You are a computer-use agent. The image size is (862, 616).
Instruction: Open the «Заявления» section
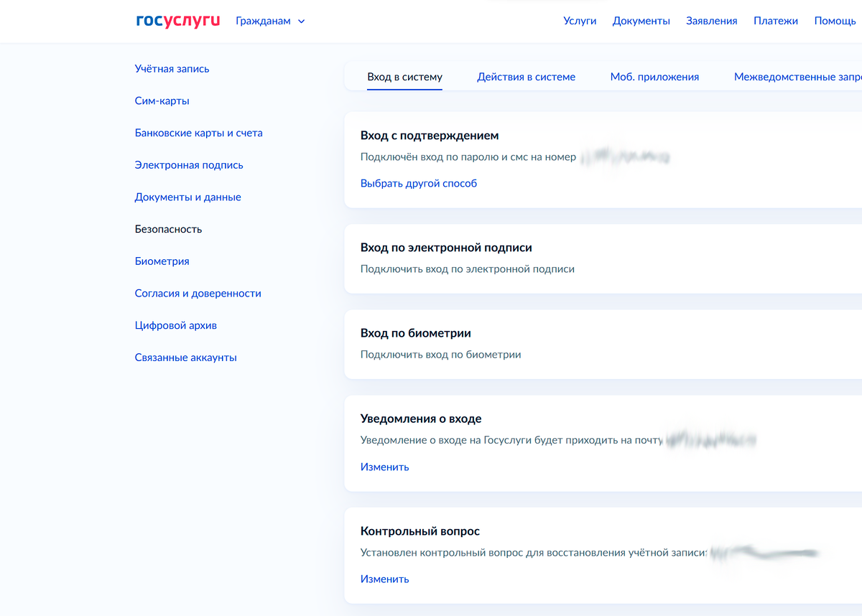point(711,21)
